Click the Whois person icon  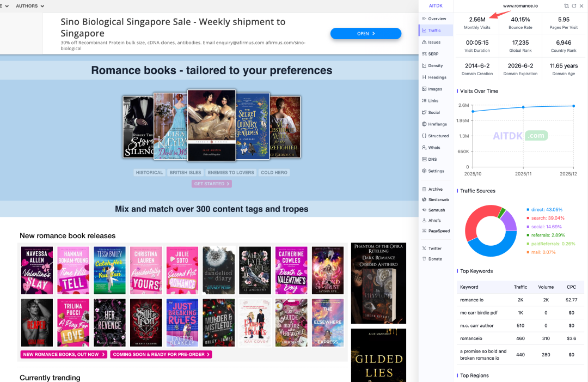point(424,148)
